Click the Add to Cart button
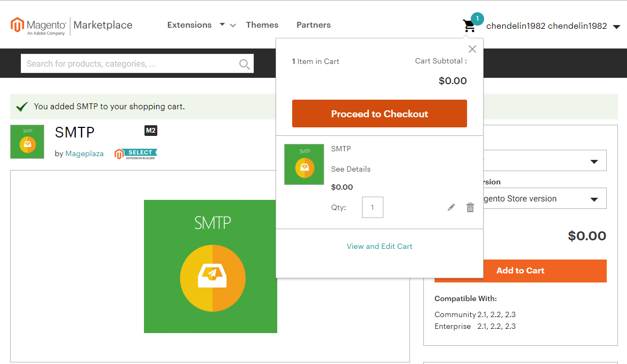 click(x=520, y=271)
